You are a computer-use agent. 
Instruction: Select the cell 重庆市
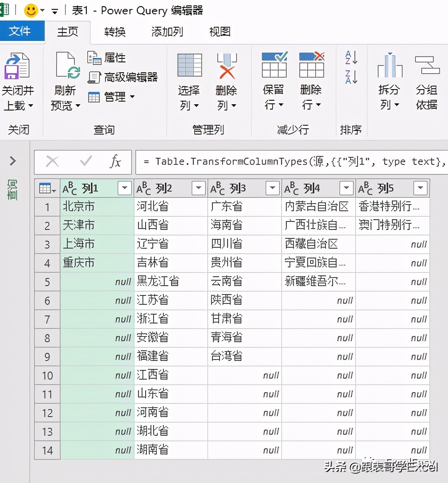point(97,263)
